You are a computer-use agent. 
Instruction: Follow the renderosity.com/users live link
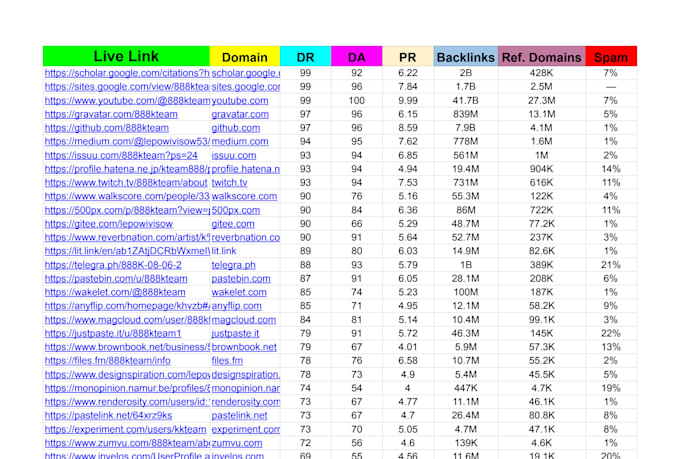tap(127, 402)
